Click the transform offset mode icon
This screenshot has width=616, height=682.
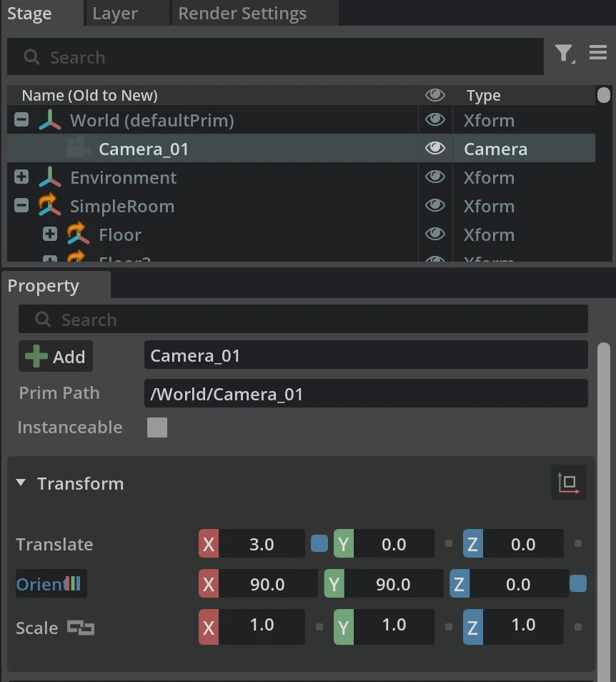coord(569,483)
